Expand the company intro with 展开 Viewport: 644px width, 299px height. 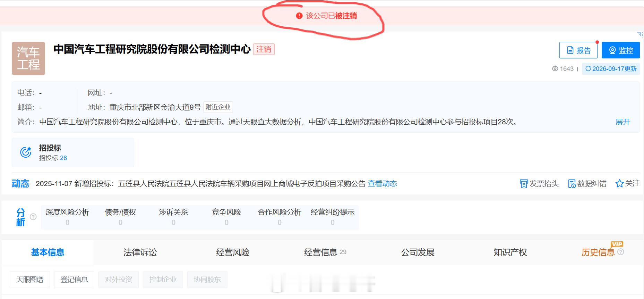622,122
